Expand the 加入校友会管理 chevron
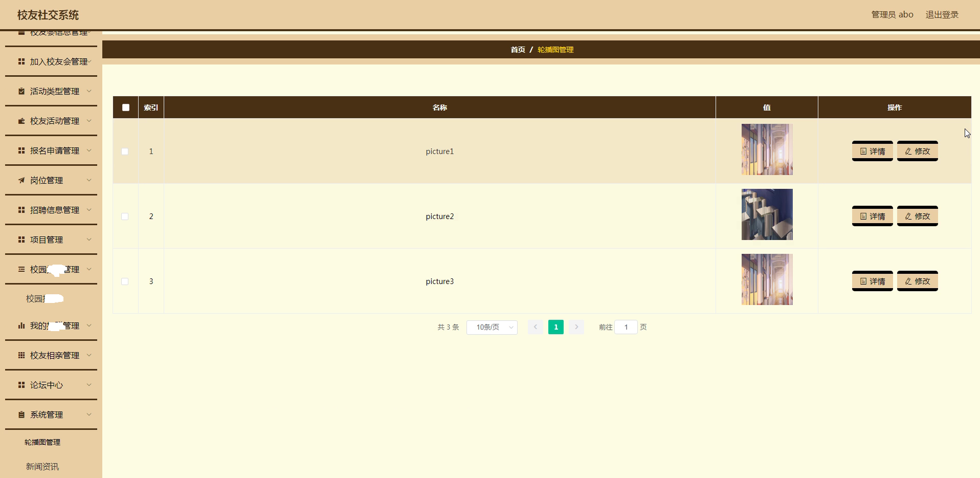This screenshot has height=478, width=980. 90,61
